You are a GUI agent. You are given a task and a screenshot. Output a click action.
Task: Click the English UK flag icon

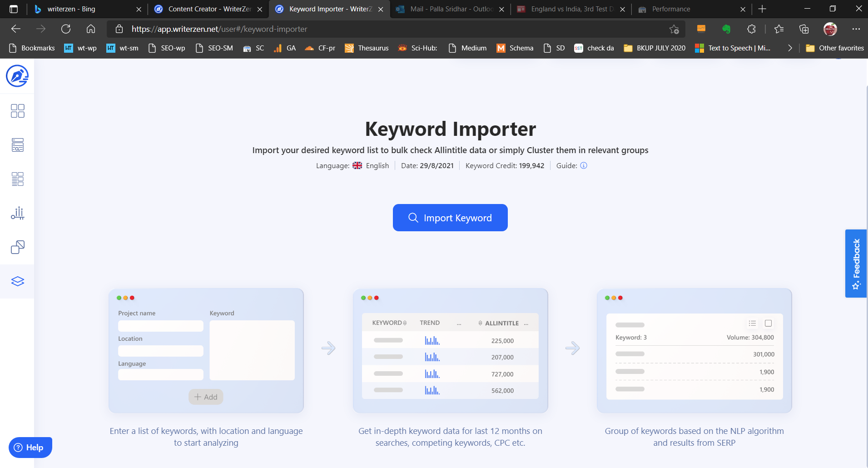(x=357, y=165)
